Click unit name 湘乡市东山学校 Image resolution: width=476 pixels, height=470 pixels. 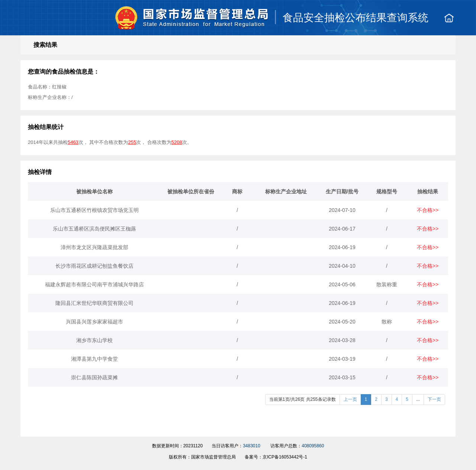coord(94,341)
